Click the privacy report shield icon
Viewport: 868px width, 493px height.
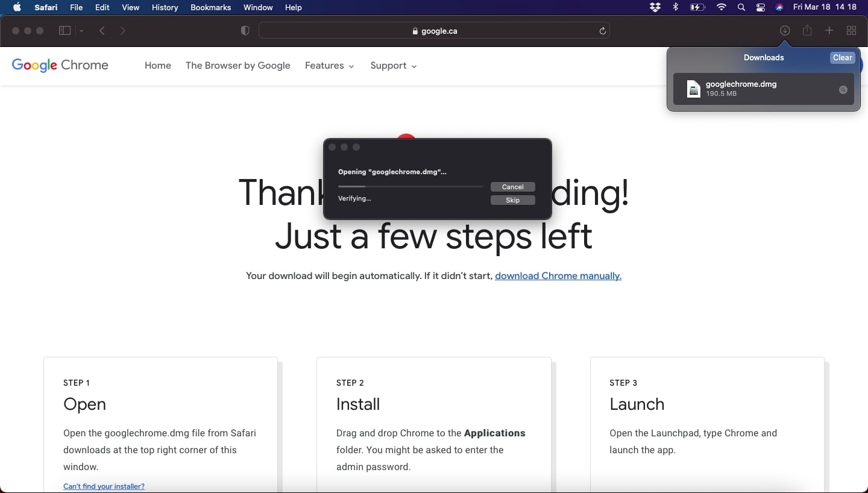click(245, 31)
